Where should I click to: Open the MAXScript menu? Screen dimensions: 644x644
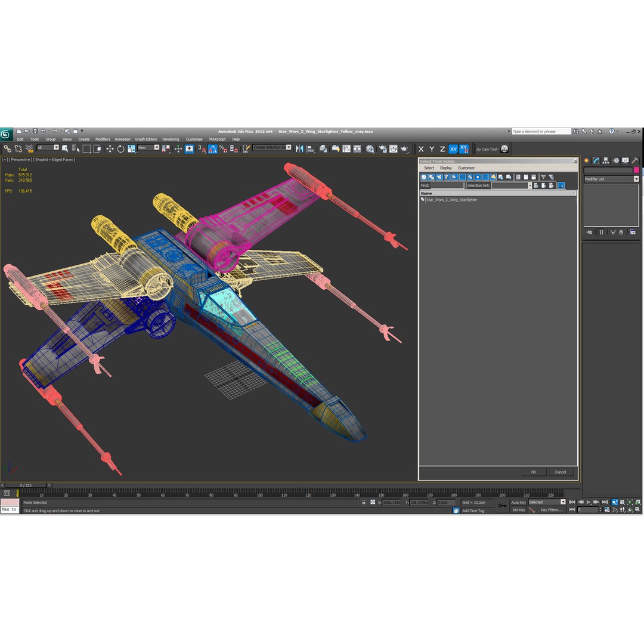tap(217, 139)
